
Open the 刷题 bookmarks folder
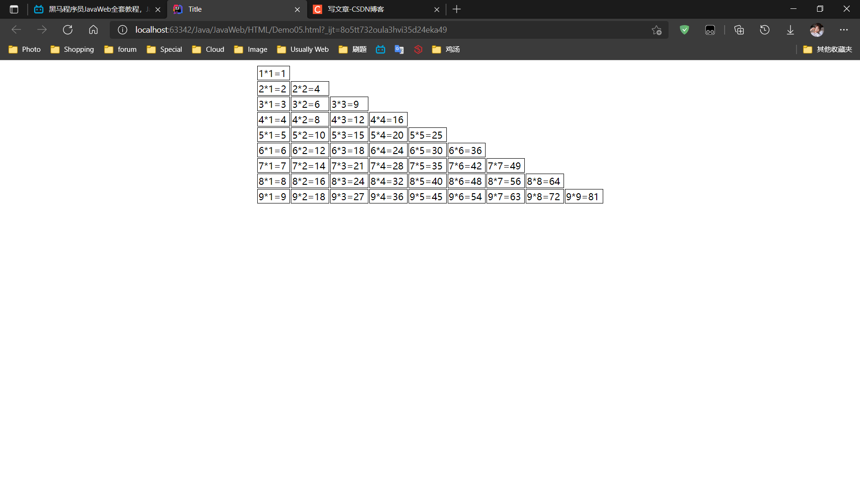(x=353, y=49)
